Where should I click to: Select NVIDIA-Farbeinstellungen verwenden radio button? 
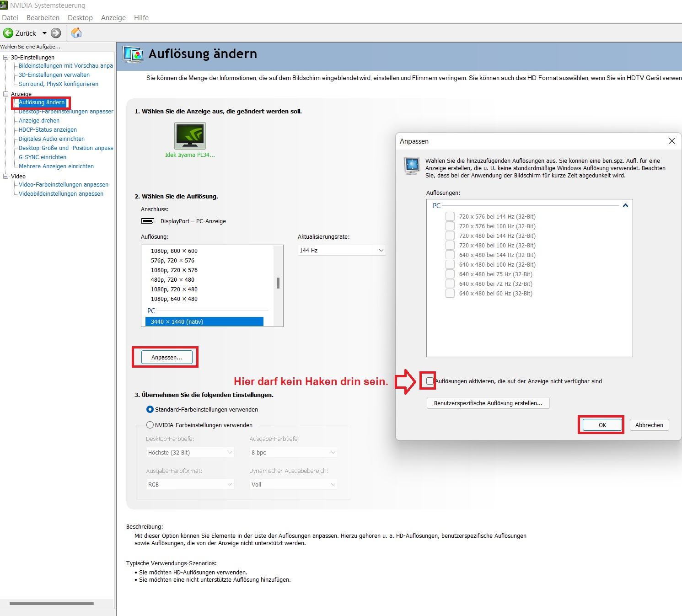[x=150, y=425]
